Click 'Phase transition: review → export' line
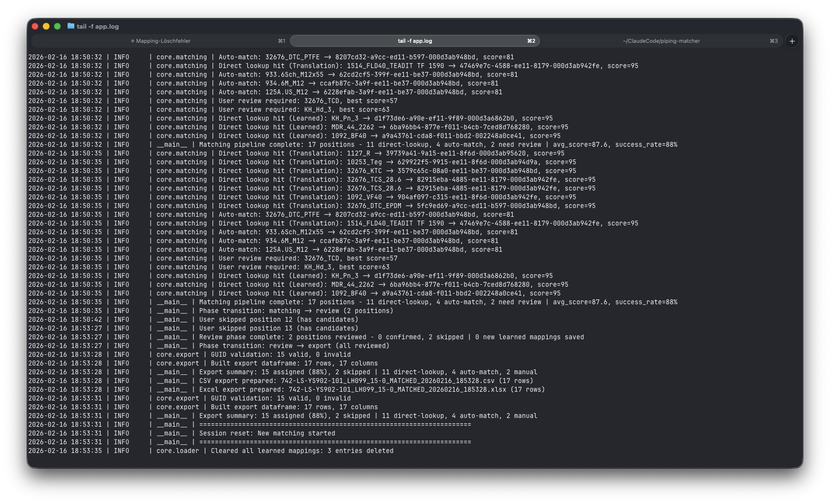Screen dimensions: 830x504 coord(294,346)
